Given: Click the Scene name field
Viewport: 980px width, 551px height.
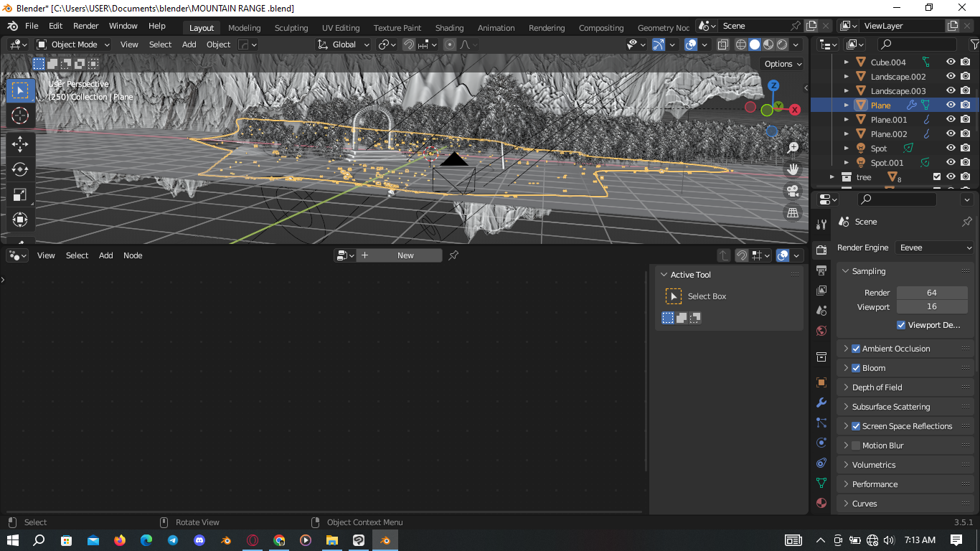Looking at the screenshot, I should pos(753,26).
